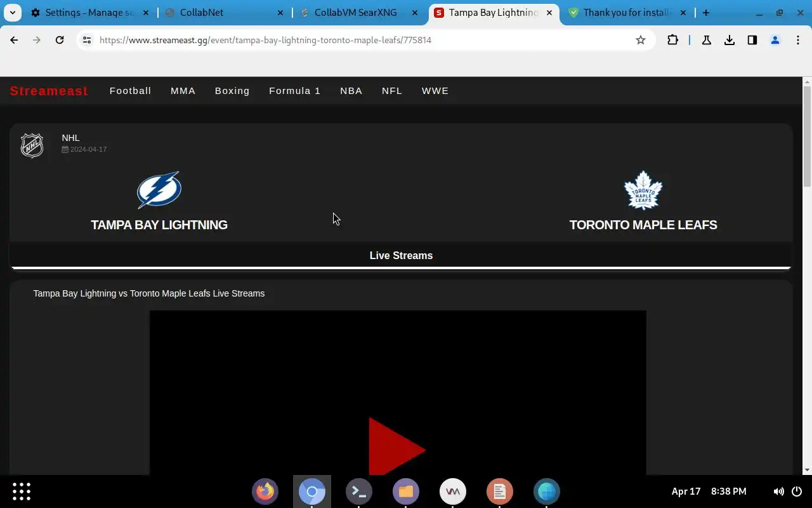
Task: Open the NFL menu item
Action: pos(392,91)
